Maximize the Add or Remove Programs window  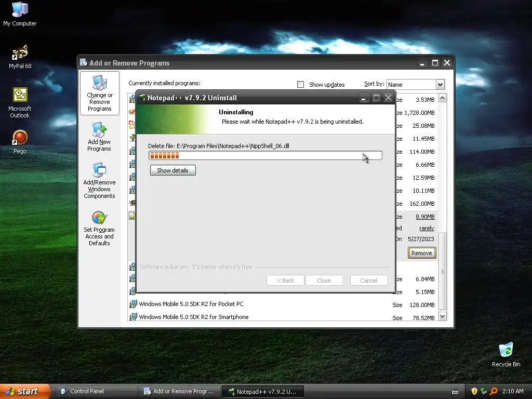point(435,63)
